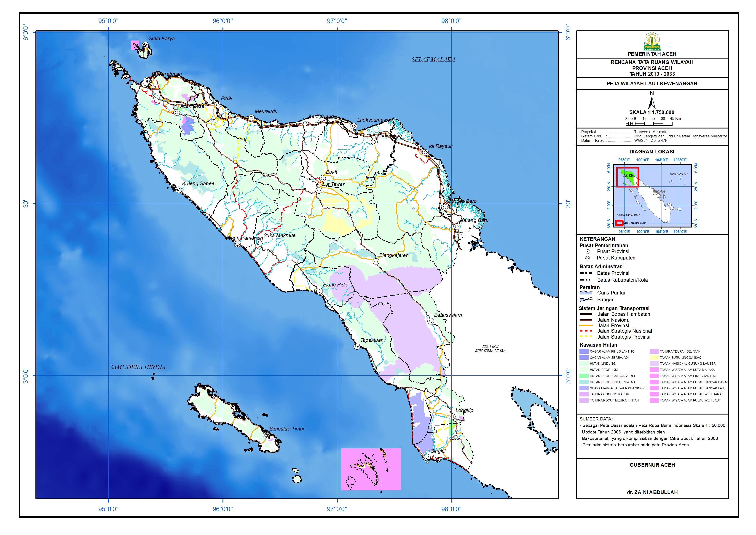This screenshot has width=756, height=535.
Task: Click the Jalan Strategis Nasional red dashed line sample
Action: [586, 331]
